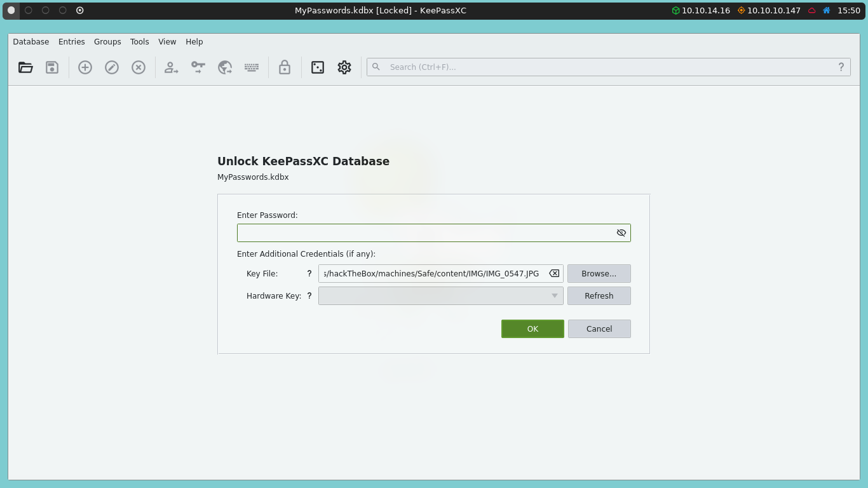Viewport: 868px width, 488px height.
Task: Open the Help menu
Action: (194, 42)
